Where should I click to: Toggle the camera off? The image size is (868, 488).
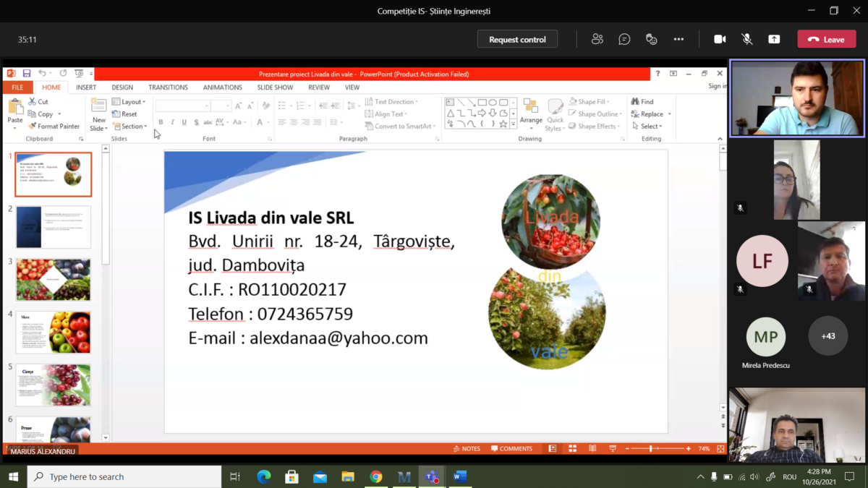tap(720, 39)
